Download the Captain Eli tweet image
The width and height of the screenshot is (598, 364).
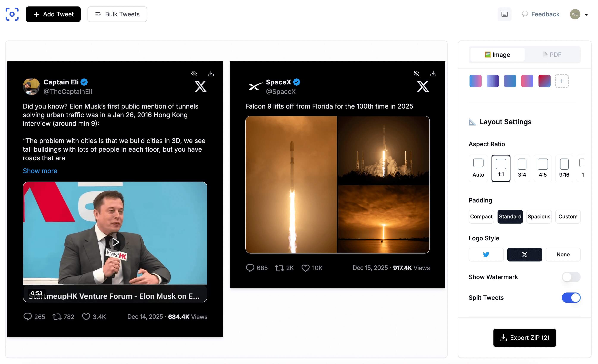point(211,73)
